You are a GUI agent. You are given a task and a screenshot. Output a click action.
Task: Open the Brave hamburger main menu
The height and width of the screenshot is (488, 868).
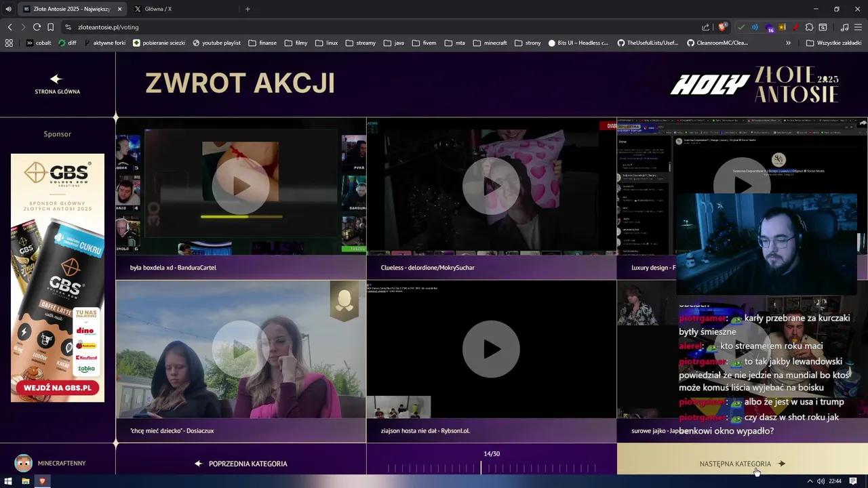[x=858, y=27]
